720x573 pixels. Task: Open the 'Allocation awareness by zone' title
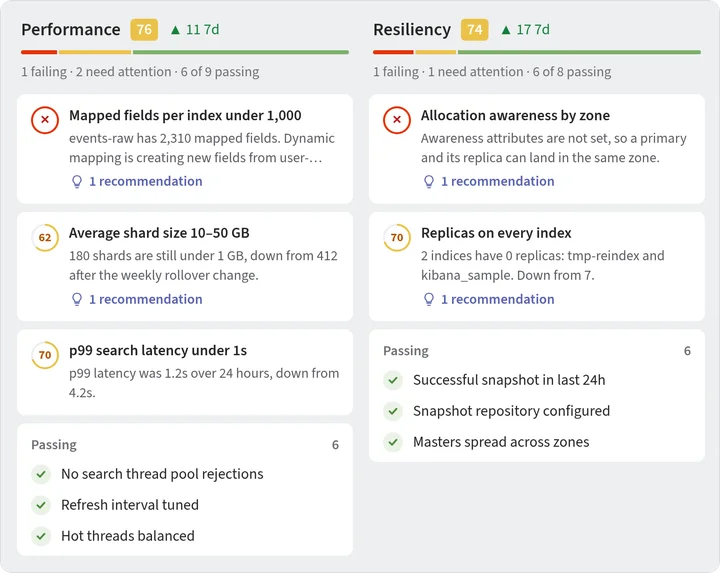pyautogui.click(x=515, y=116)
